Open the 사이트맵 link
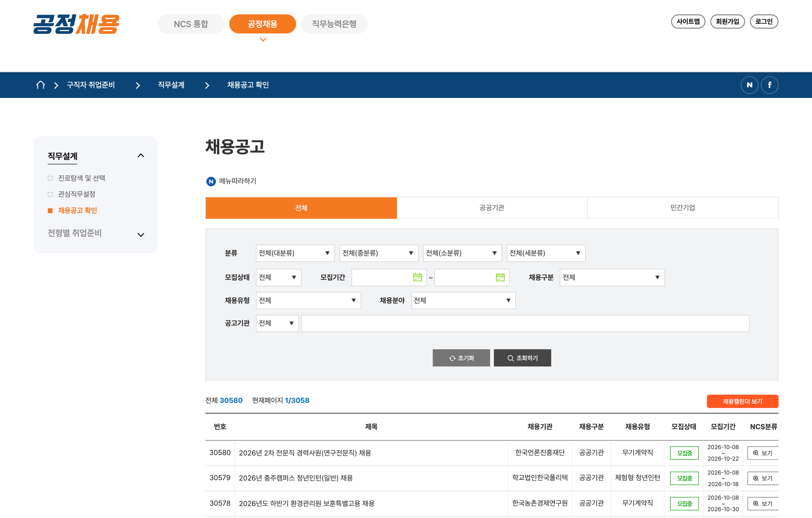 pyautogui.click(x=688, y=22)
